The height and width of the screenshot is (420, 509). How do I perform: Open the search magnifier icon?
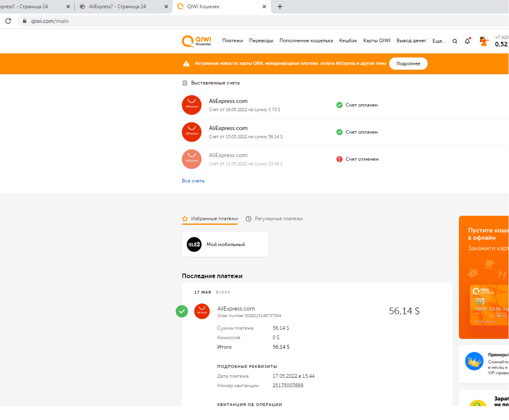pos(455,41)
